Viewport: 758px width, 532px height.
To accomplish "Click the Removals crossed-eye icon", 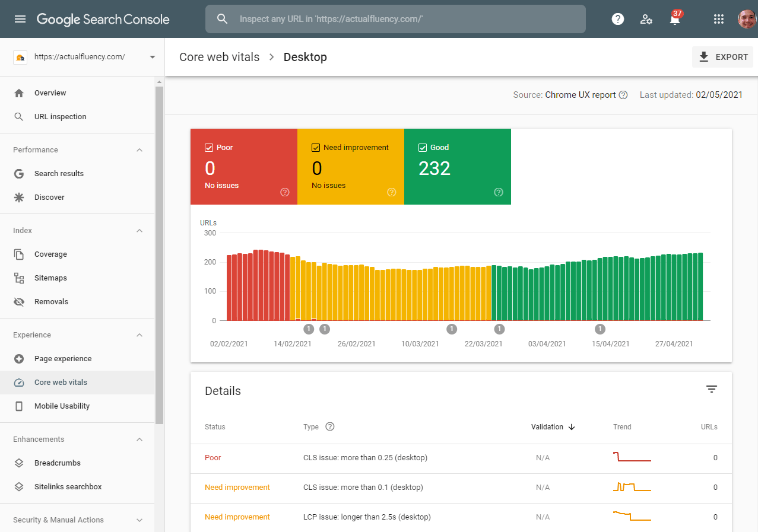I will (x=19, y=302).
